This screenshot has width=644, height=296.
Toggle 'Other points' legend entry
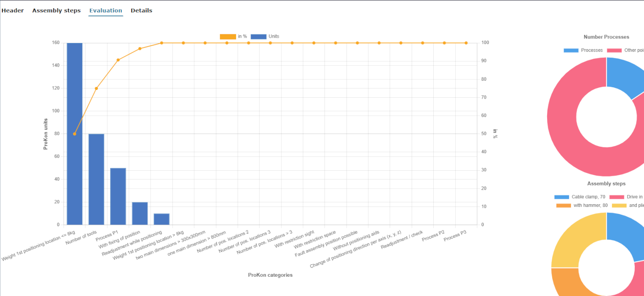627,50
